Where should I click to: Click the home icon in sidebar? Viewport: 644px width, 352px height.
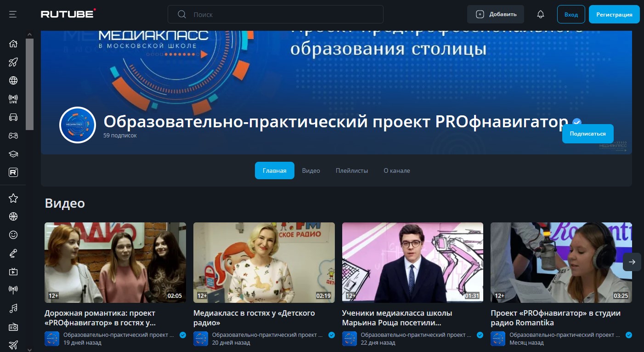pyautogui.click(x=13, y=44)
